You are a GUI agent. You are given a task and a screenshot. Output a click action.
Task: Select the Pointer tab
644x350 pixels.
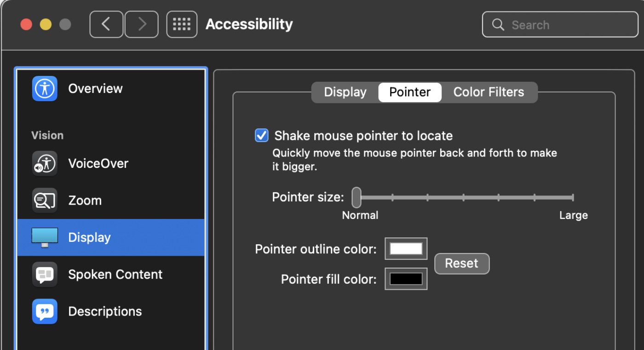(410, 92)
